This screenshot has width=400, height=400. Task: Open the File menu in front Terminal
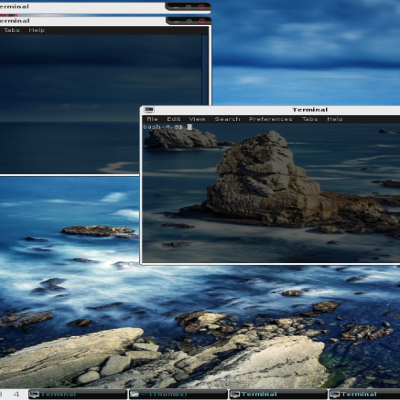(x=152, y=119)
